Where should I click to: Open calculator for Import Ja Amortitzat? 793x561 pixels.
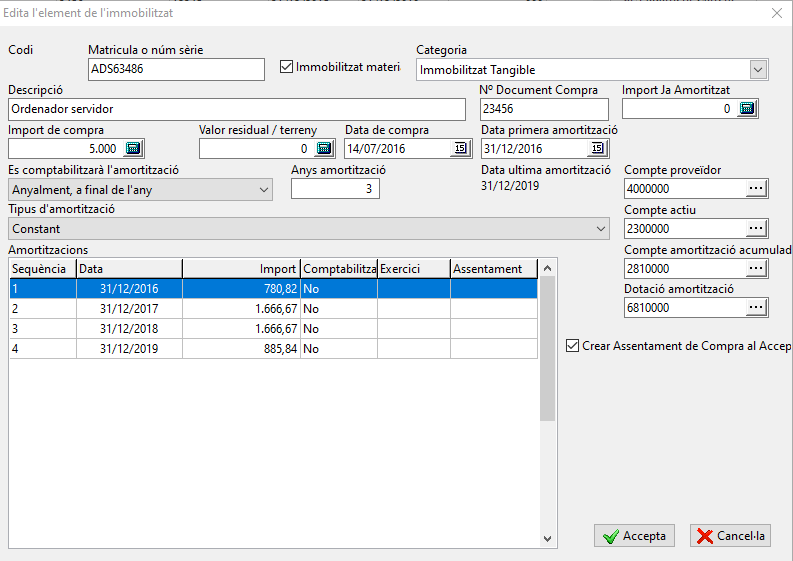click(x=747, y=109)
